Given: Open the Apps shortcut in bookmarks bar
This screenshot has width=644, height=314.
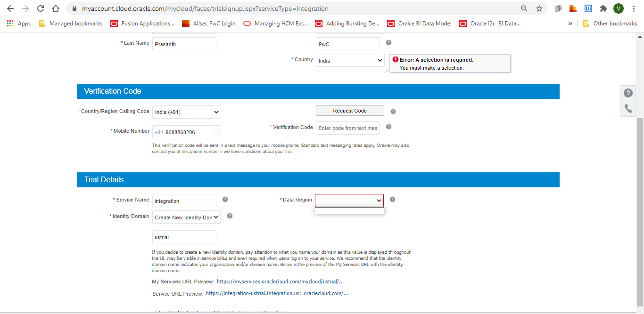Looking at the screenshot, I should (19, 24).
